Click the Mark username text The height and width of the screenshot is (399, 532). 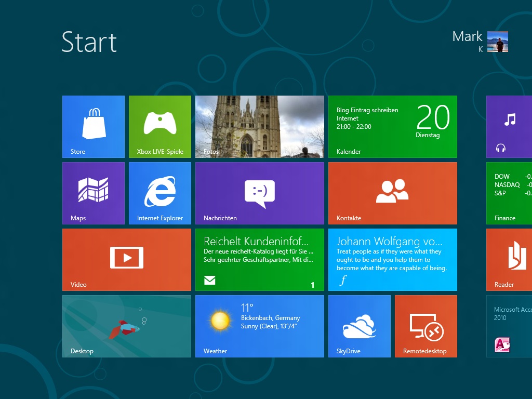tap(467, 36)
